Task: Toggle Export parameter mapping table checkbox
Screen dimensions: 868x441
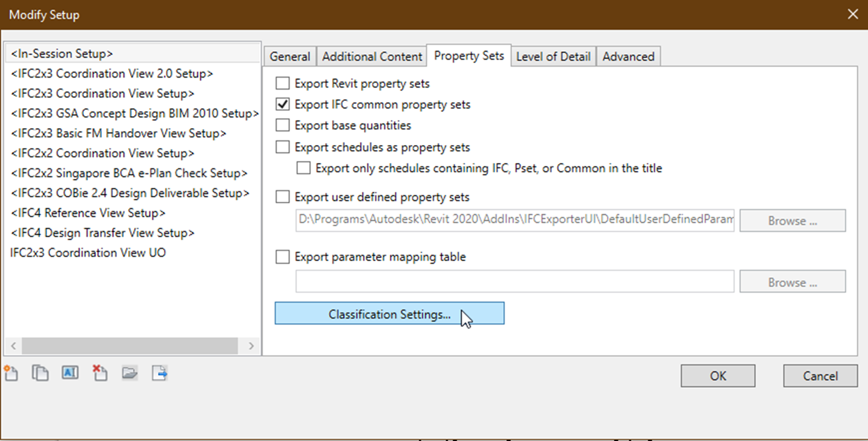Action: (283, 257)
